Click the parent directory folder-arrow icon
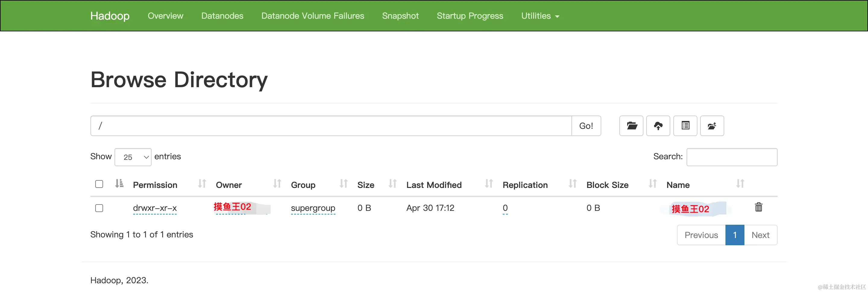This screenshot has height=292, width=868. click(x=712, y=126)
